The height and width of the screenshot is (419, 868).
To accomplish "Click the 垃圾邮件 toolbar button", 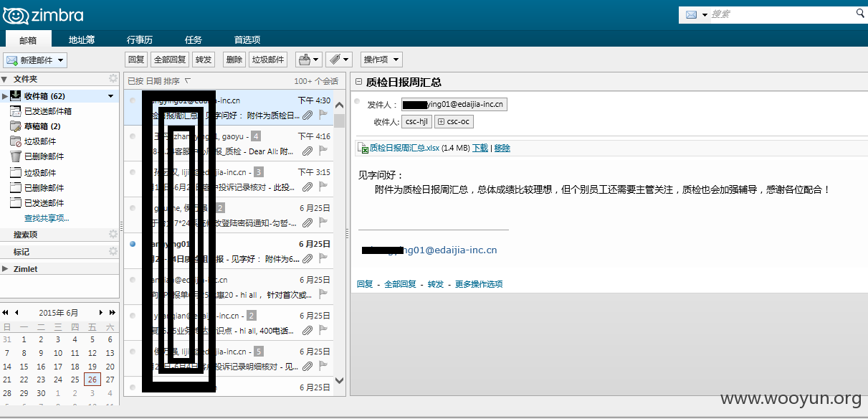I will click(x=268, y=60).
